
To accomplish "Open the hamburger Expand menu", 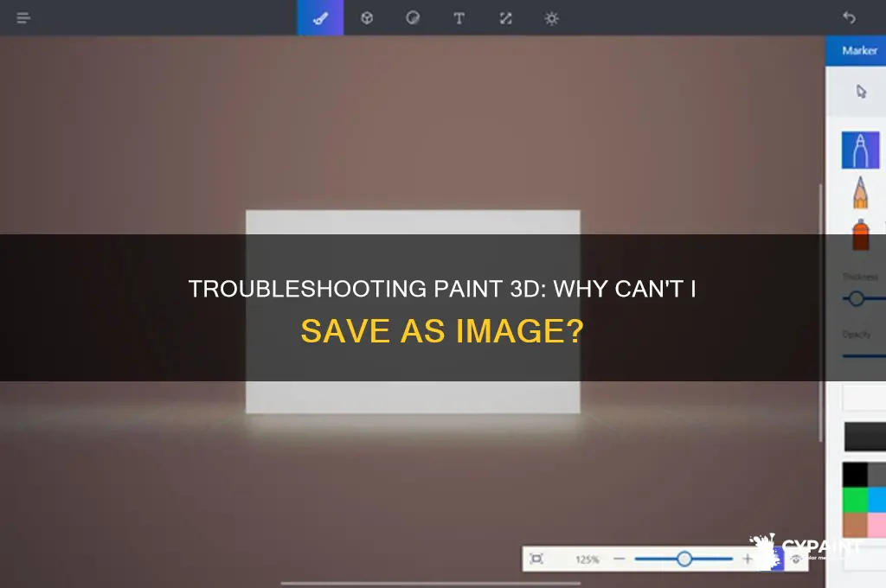I will (x=23, y=18).
